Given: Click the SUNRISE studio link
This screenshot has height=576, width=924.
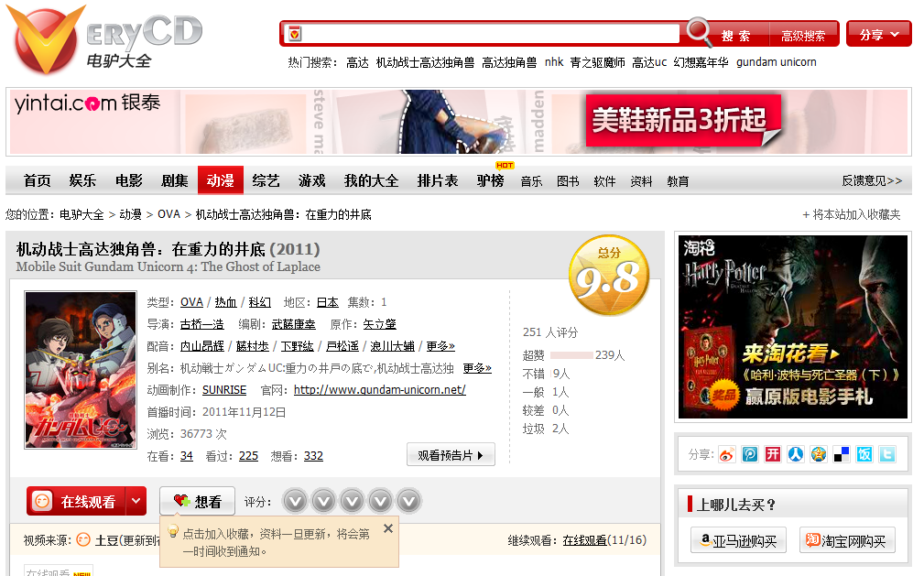Looking at the screenshot, I should 224,390.
